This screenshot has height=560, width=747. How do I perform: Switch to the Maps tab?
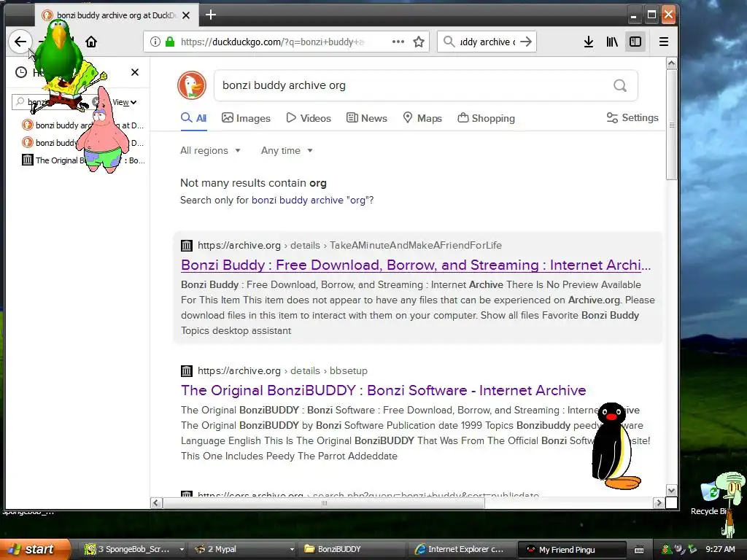(x=422, y=118)
